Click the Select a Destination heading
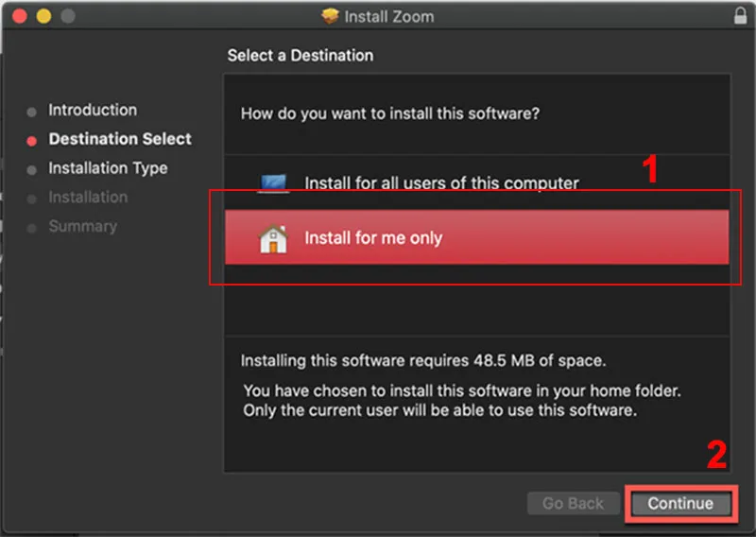This screenshot has height=537, width=756. [x=301, y=56]
